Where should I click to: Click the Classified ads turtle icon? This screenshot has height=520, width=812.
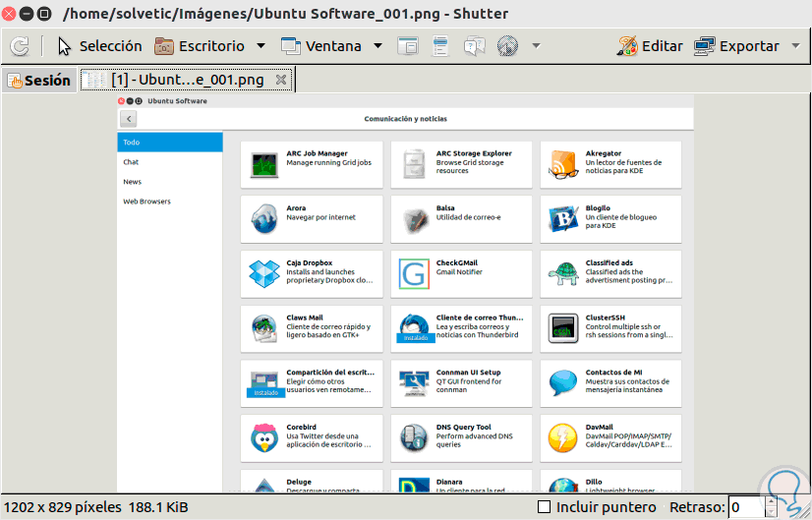(563, 274)
